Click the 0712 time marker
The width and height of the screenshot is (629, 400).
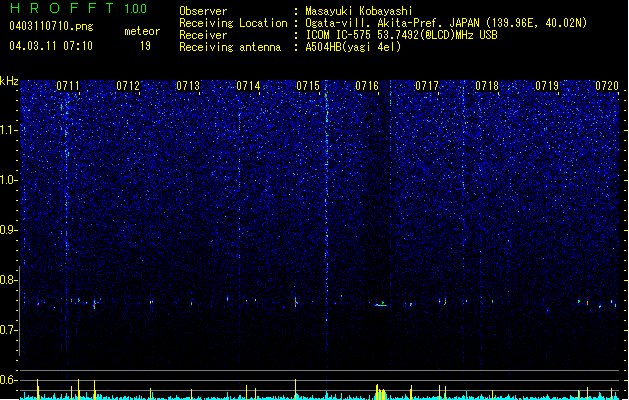click(128, 86)
